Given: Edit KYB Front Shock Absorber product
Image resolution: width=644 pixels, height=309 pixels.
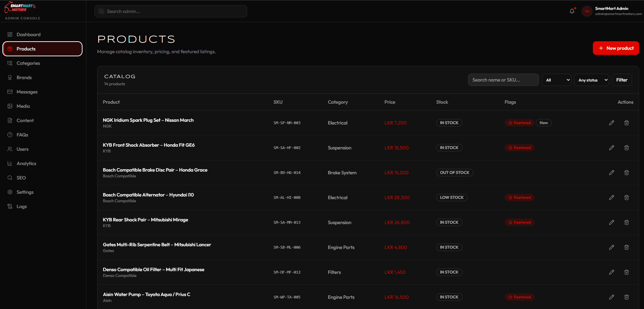Looking at the screenshot, I should click(x=612, y=148).
